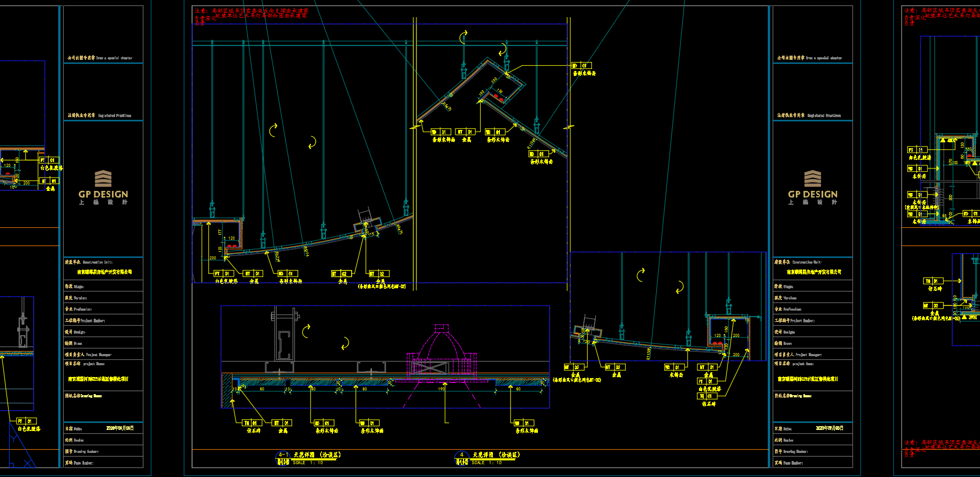The height and width of the screenshot is (477, 980).
Task: Select the TH 01 仿石砖 tag in detail 4-1
Action: pos(251,423)
